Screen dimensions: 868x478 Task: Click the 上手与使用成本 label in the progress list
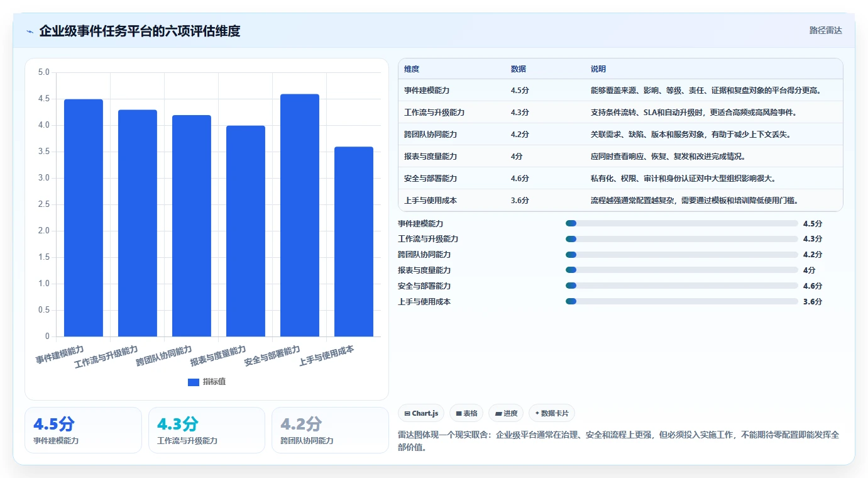tap(424, 301)
